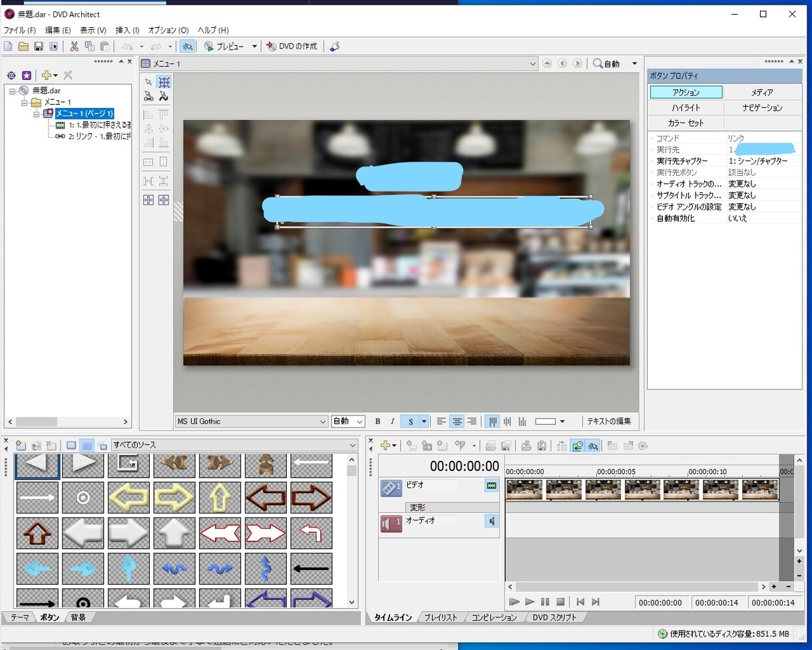Open the 編集 (E) menu

(x=58, y=31)
